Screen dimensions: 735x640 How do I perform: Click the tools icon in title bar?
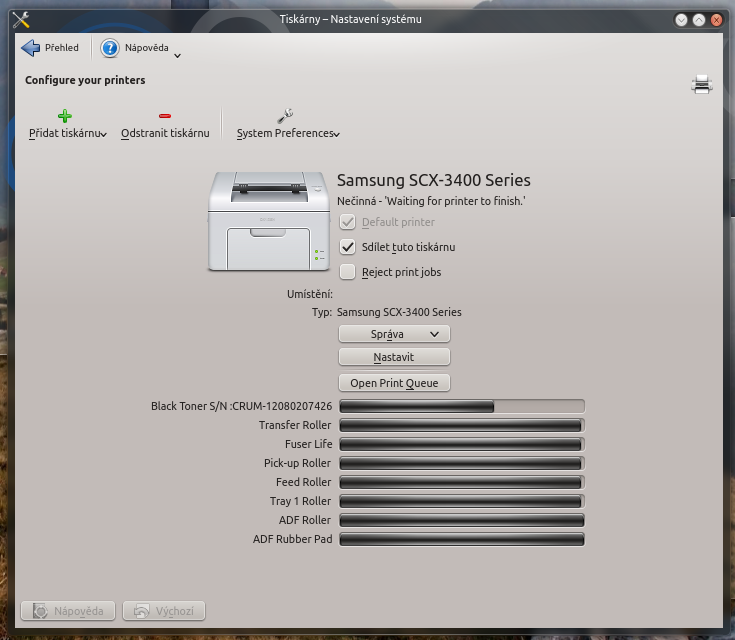pyautogui.click(x=20, y=19)
